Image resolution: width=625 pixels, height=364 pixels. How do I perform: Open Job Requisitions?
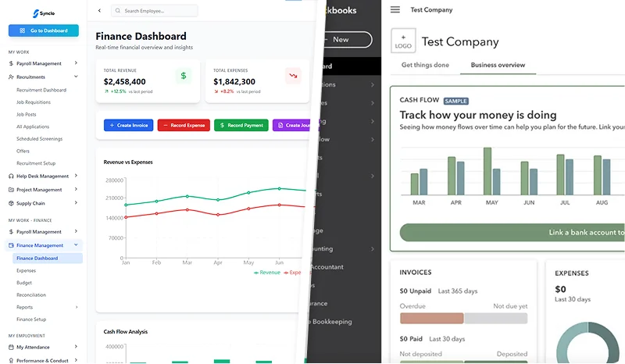[34, 102]
